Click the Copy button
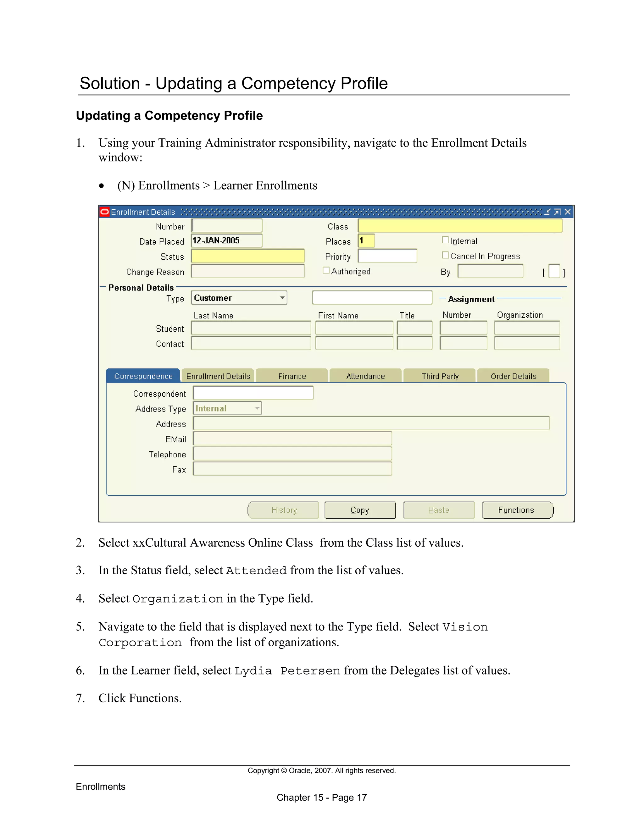 click(x=360, y=510)
